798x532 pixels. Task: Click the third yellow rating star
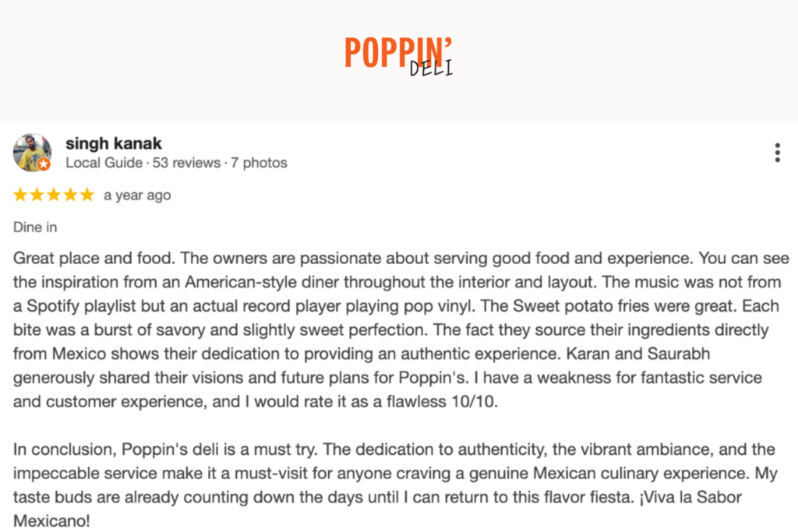tap(54, 195)
